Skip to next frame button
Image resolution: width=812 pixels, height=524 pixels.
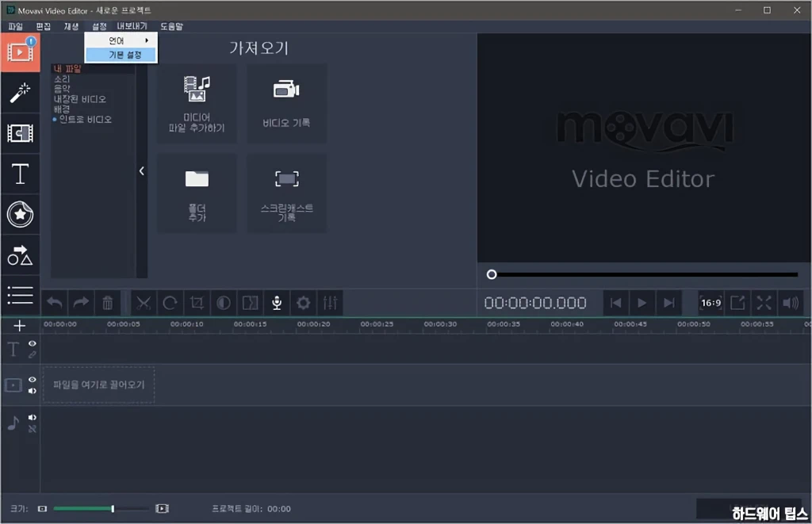point(668,303)
